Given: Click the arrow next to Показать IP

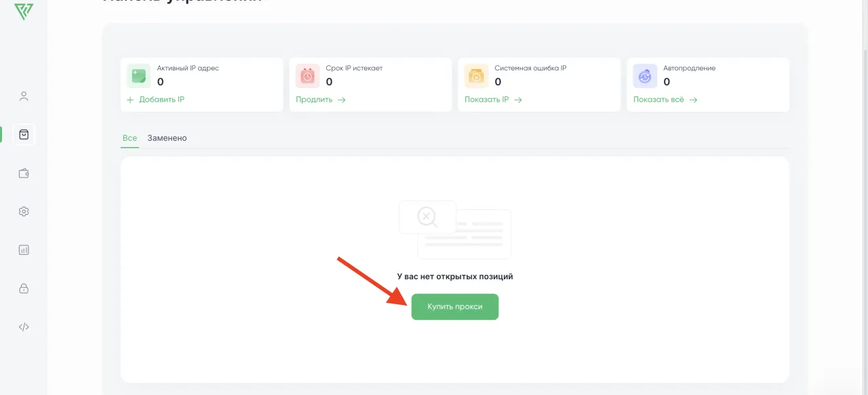Looking at the screenshot, I should (x=518, y=100).
